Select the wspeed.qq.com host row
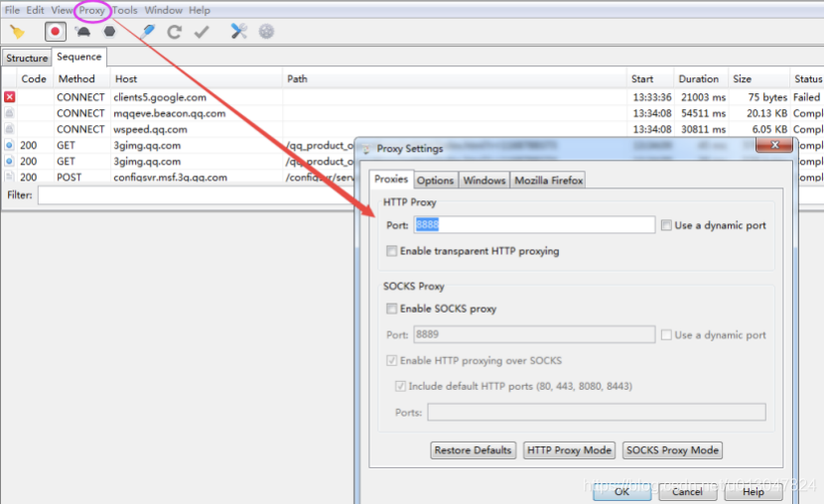This screenshot has height=504, width=826. [150, 129]
